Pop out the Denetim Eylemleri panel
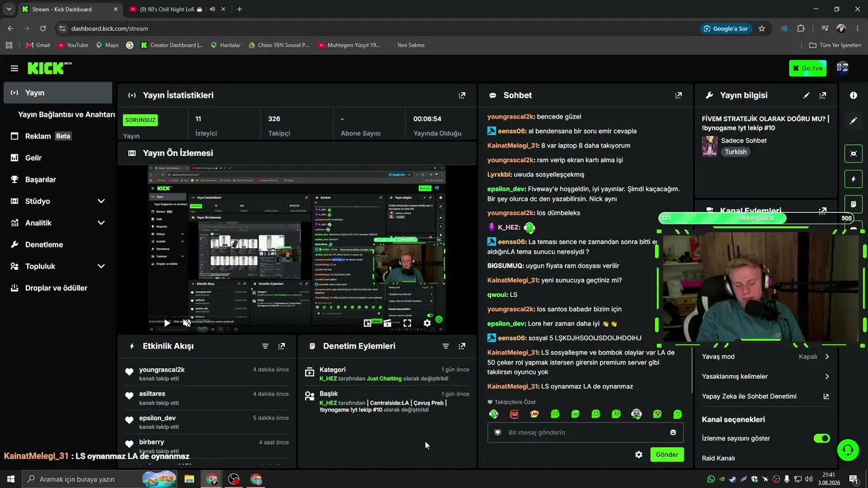Viewport: 868px width, 488px height. coord(462,346)
